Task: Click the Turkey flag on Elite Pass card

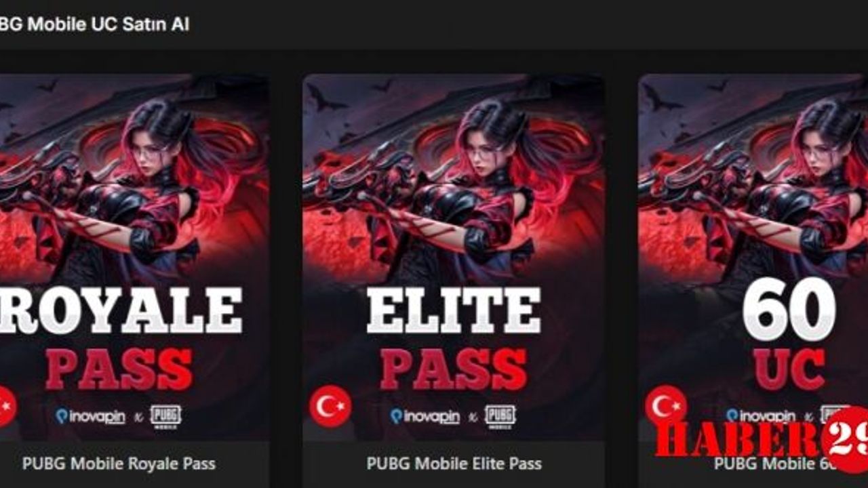Action: click(330, 406)
